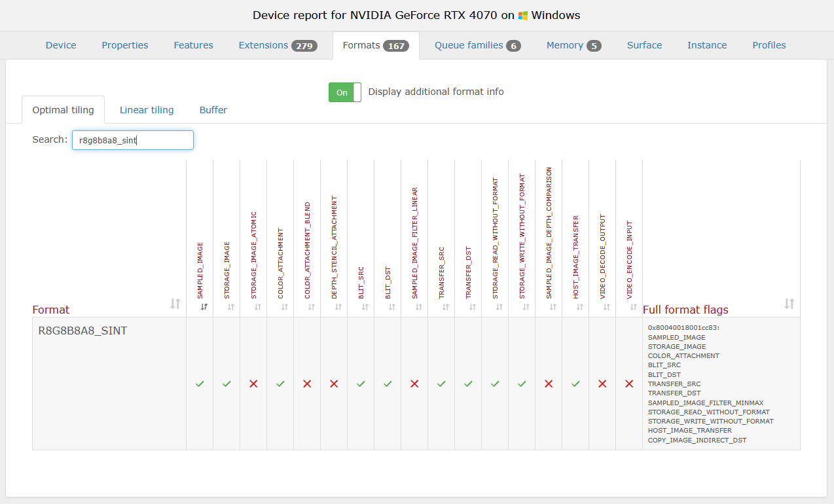Screen dimensions: 834x504
Task: Sort by Full format flags column
Action: point(789,304)
